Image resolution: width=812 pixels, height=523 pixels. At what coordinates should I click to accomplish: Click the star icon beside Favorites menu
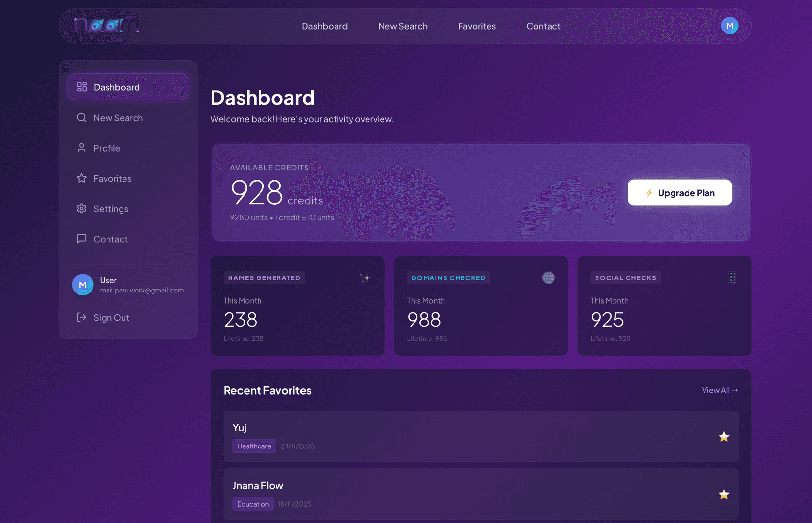click(x=81, y=178)
